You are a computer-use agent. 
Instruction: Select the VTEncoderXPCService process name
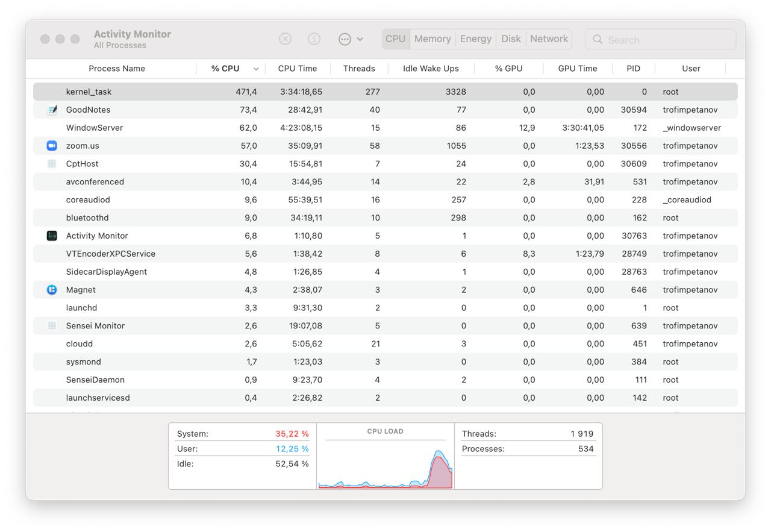point(111,254)
